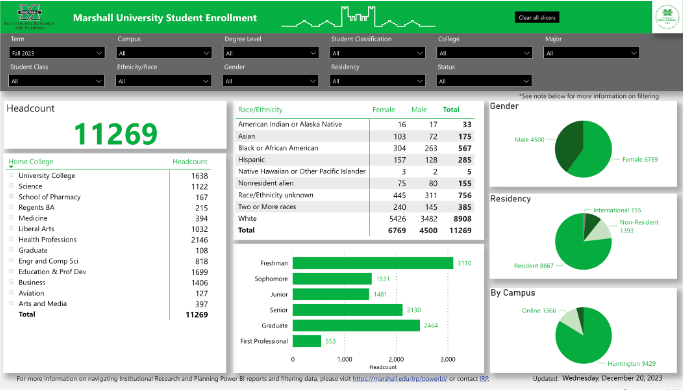Expand the Health Professions row plus icon
The image size is (684, 390).
11,239
